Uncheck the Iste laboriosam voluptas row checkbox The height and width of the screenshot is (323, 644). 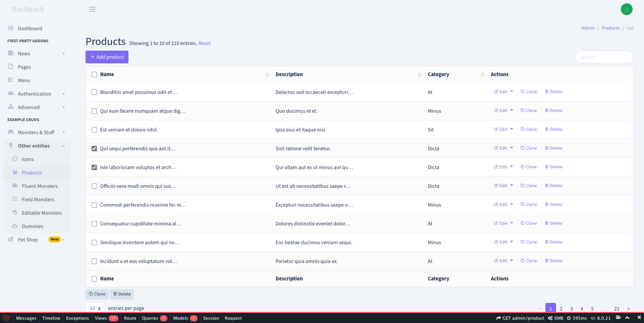tap(94, 167)
